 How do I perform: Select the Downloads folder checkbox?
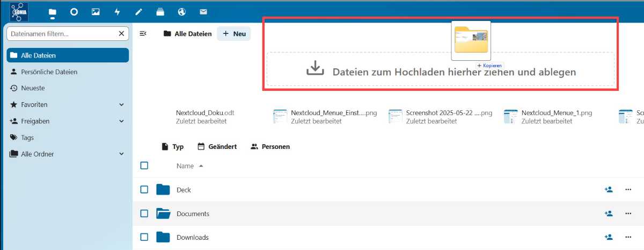pos(144,237)
